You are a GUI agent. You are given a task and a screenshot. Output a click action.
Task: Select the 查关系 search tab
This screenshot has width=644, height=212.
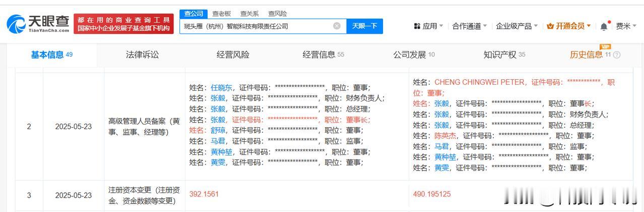pos(249,14)
